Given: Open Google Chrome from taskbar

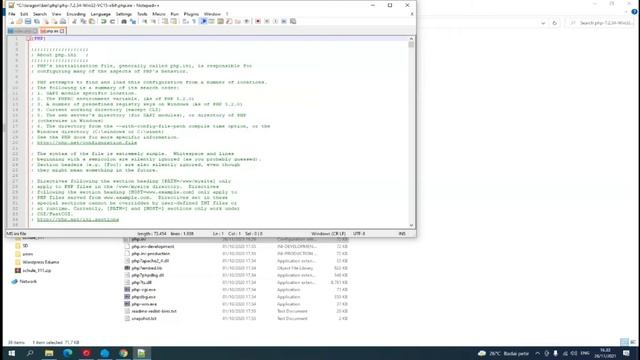Looking at the screenshot, I should click(123, 353).
